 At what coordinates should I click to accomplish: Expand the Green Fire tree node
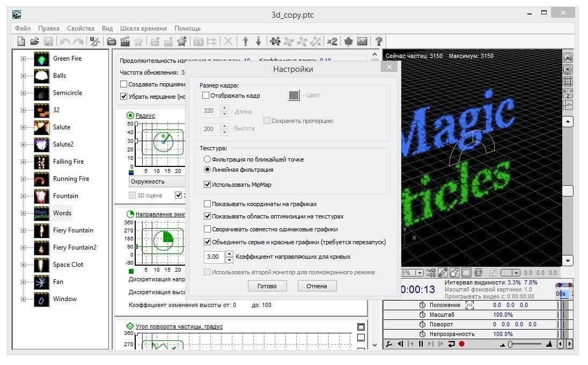pos(23,59)
